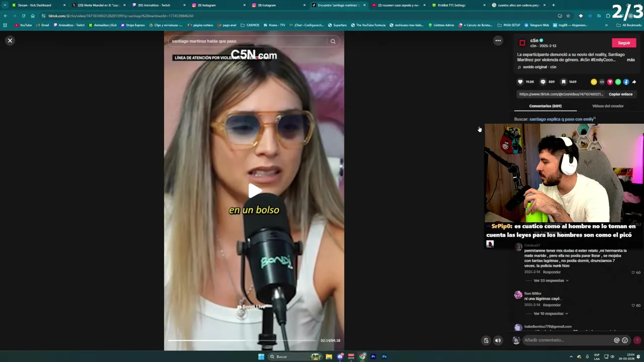Open comments via speech bubble icon
The height and width of the screenshot is (362, 644).
(542, 82)
